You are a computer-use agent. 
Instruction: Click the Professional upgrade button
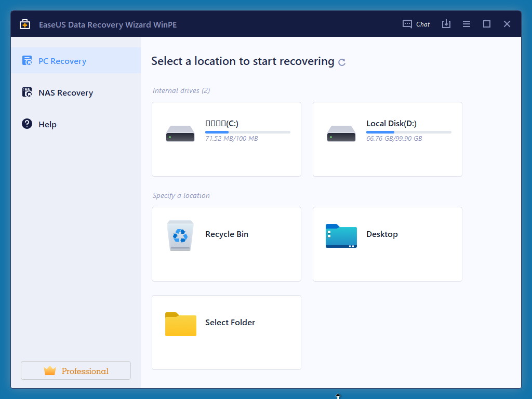point(76,370)
